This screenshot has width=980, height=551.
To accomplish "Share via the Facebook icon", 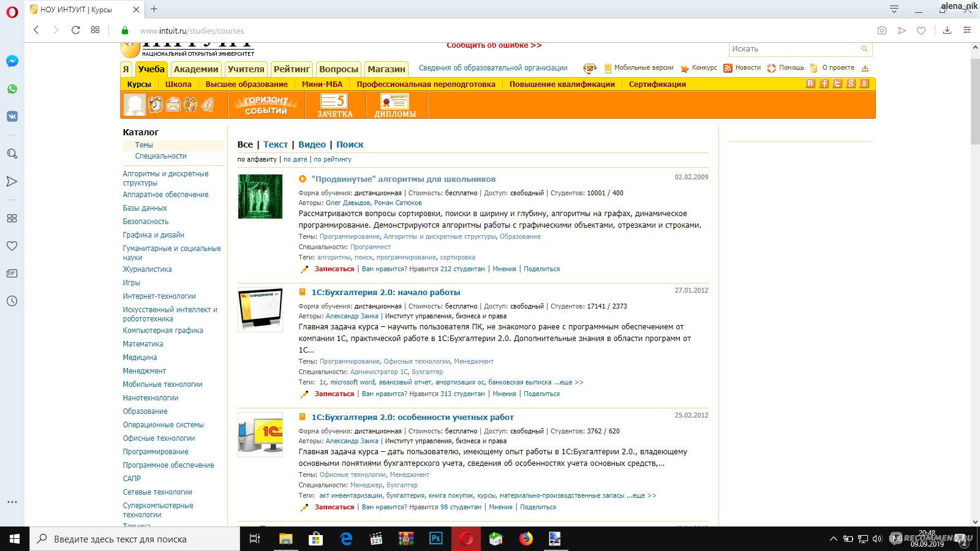I will pyautogui.click(x=824, y=84).
